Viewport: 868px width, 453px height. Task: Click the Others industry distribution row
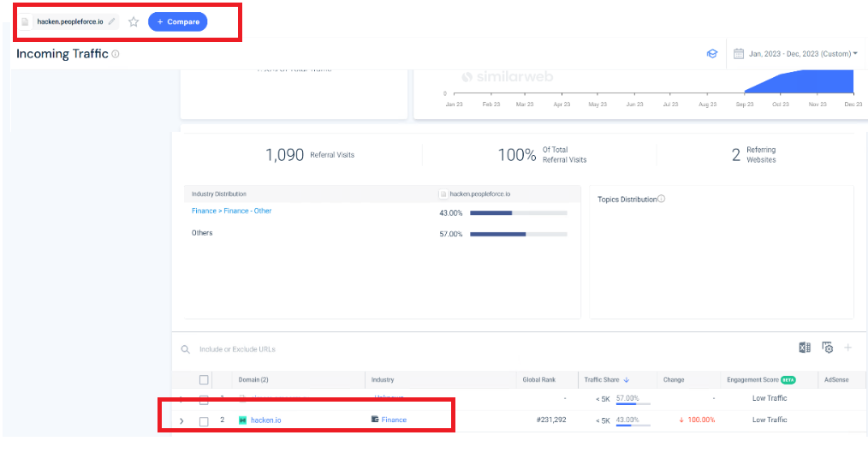(202, 233)
